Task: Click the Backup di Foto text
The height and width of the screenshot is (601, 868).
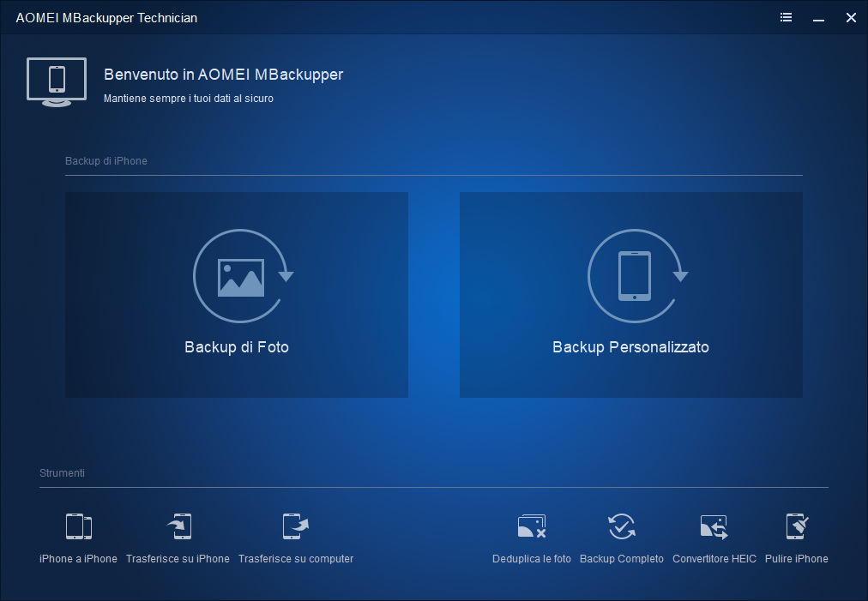Action: click(237, 347)
